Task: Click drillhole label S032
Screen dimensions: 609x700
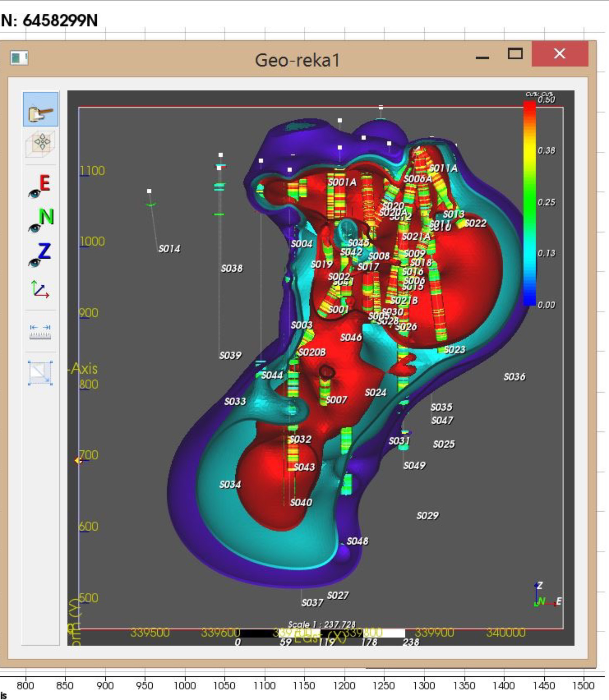Action: click(x=300, y=439)
